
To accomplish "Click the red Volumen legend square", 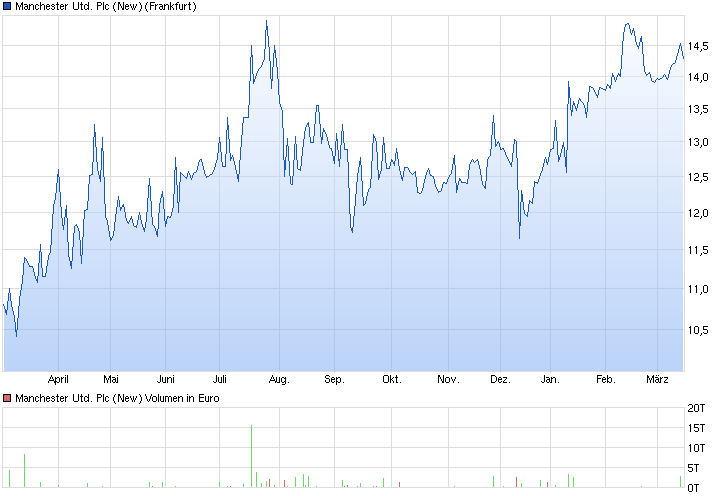I will click(x=8, y=398).
